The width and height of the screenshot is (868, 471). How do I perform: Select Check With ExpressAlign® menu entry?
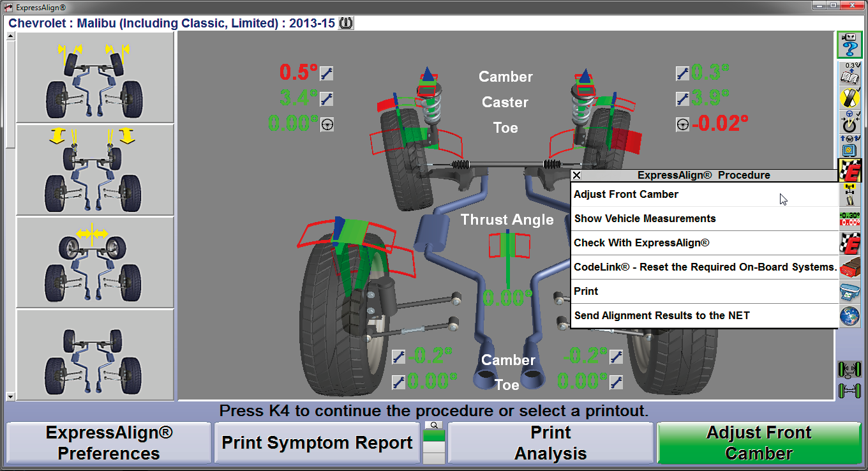(704, 243)
